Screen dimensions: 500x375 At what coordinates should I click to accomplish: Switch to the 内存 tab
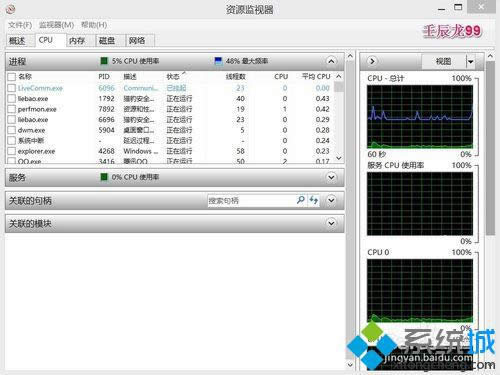pos(77,41)
